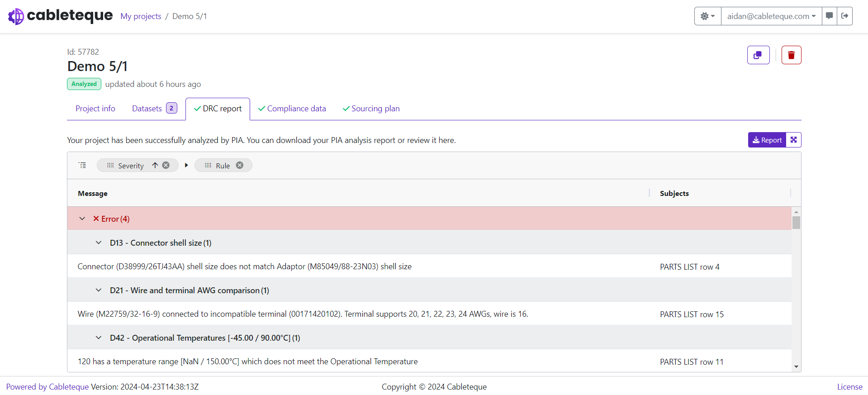Click the Copyright 2024 Cableteque text
The image size is (868, 395).
[434, 387]
